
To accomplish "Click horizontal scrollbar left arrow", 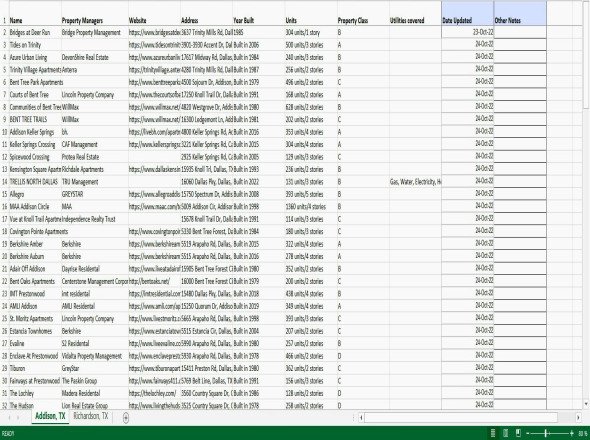I will [361, 417].
